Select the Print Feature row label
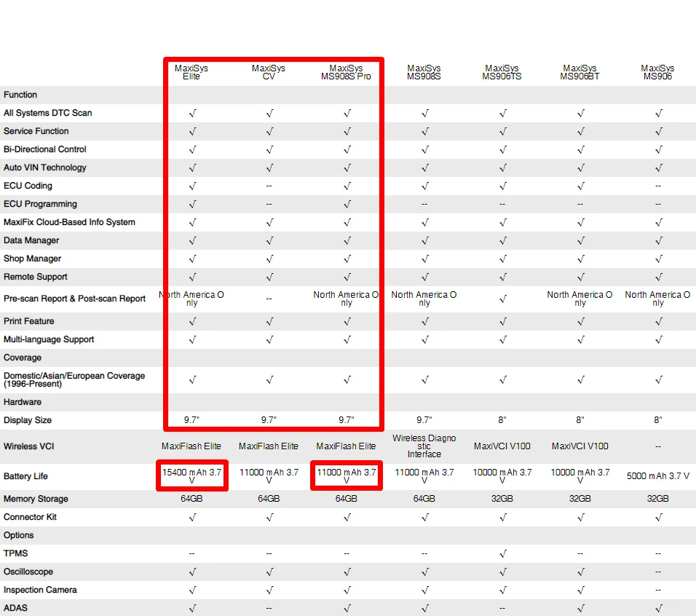The height and width of the screenshot is (616, 696). pos(29,321)
